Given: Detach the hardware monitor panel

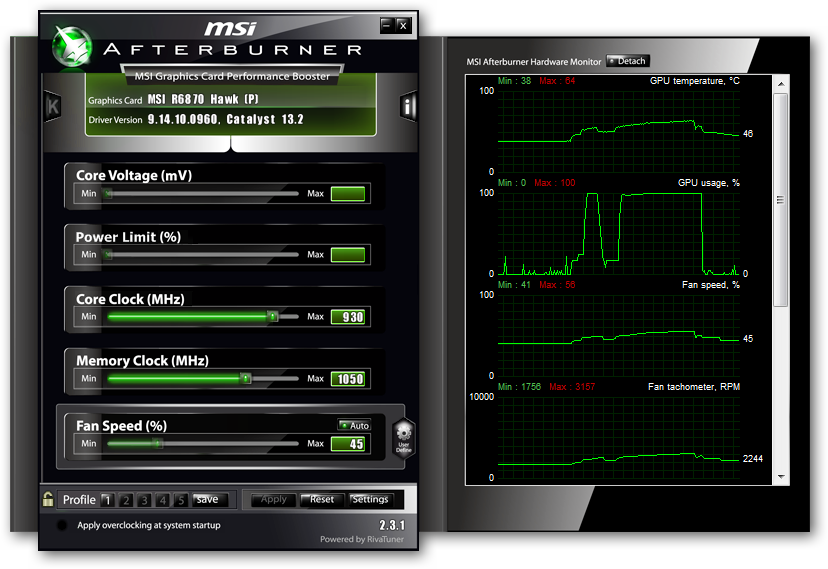Looking at the screenshot, I should click(628, 61).
